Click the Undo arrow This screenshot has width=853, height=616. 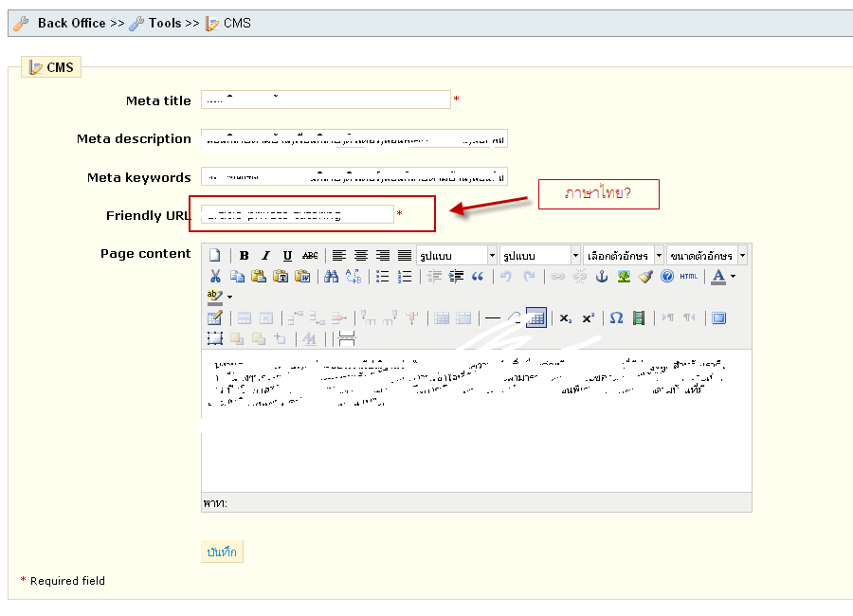(506, 277)
